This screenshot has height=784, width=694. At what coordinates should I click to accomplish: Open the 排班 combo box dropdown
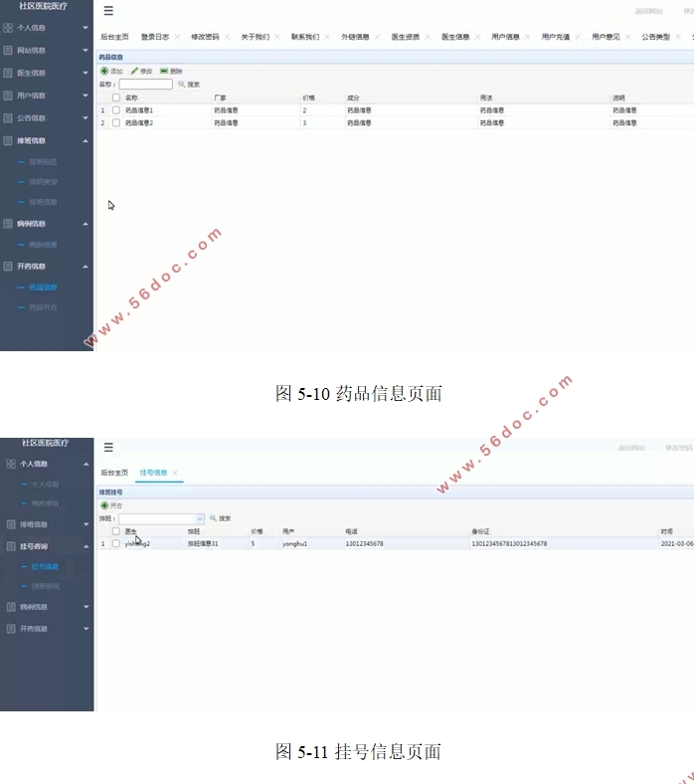point(200,518)
